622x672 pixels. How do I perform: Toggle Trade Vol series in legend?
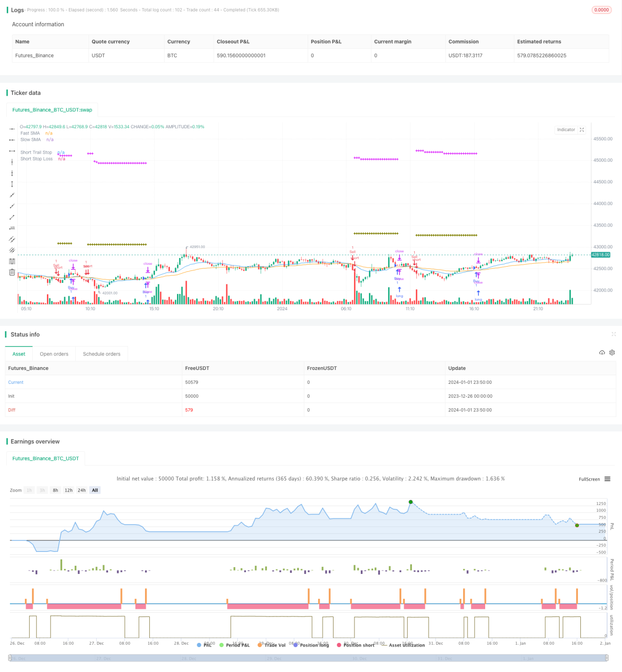(271, 645)
